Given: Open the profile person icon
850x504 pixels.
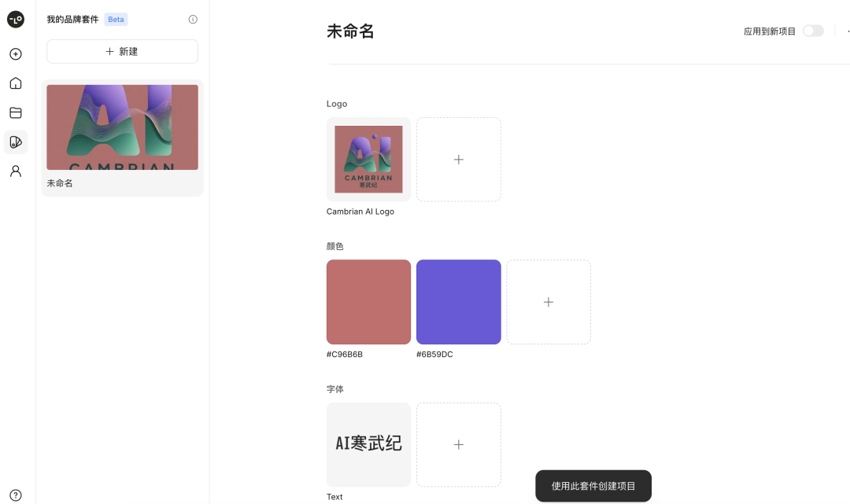Looking at the screenshot, I should coord(16,171).
